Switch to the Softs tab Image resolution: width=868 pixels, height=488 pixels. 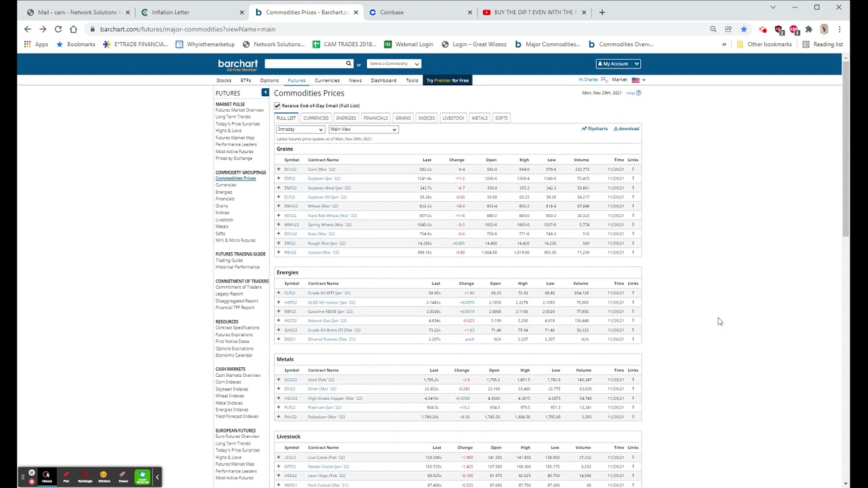click(501, 118)
